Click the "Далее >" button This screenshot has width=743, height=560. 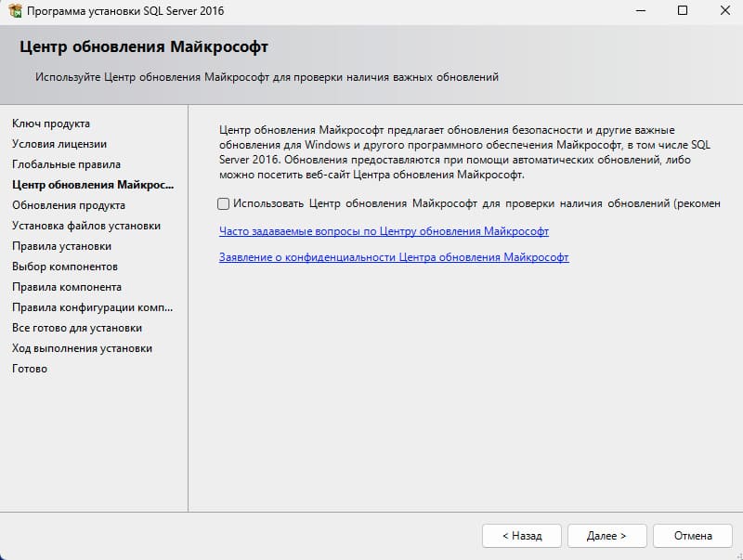pyautogui.click(x=607, y=536)
